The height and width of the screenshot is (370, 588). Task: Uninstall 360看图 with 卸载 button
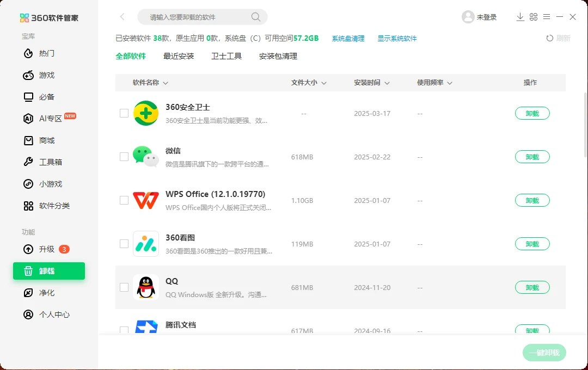(532, 244)
